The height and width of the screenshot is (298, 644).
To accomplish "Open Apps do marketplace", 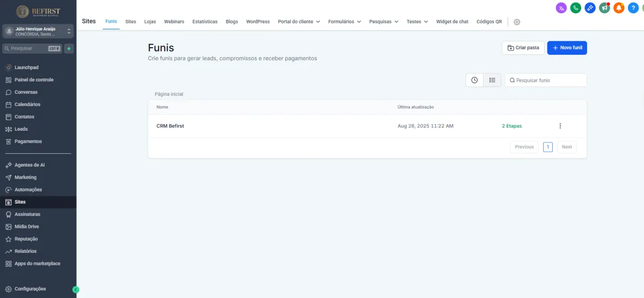I will (x=38, y=264).
